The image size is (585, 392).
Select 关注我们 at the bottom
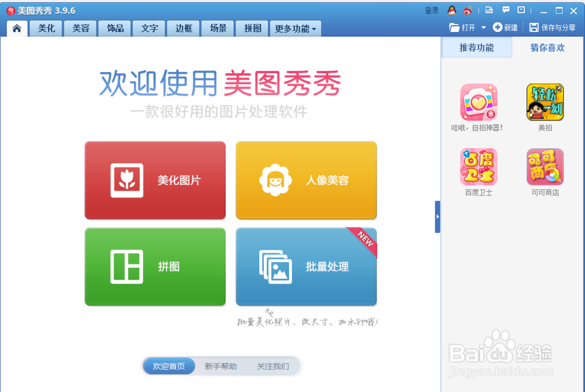point(273,366)
